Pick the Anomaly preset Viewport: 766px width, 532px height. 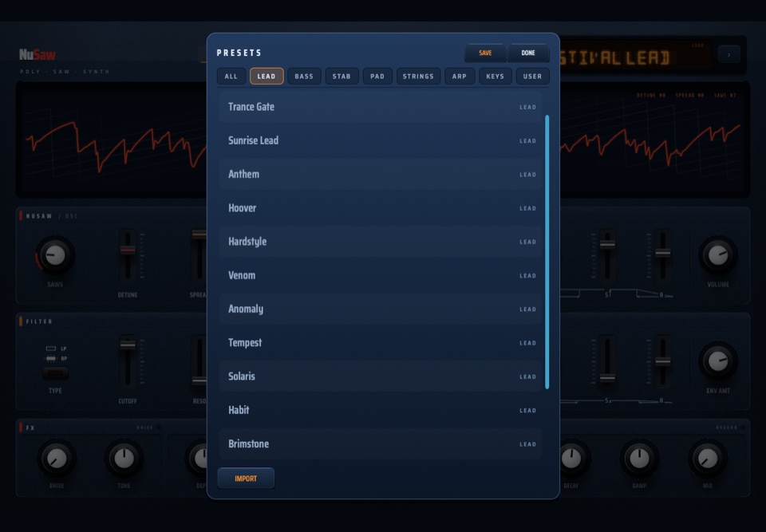(381, 309)
